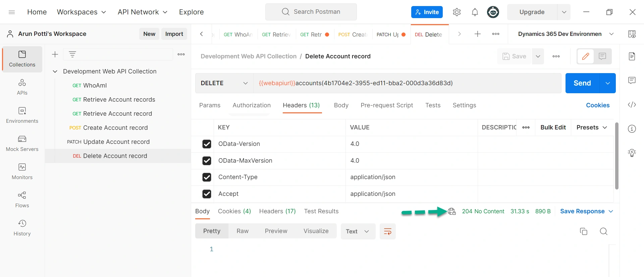The image size is (644, 277).
Task: Switch to request Body tab
Action: (341, 105)
